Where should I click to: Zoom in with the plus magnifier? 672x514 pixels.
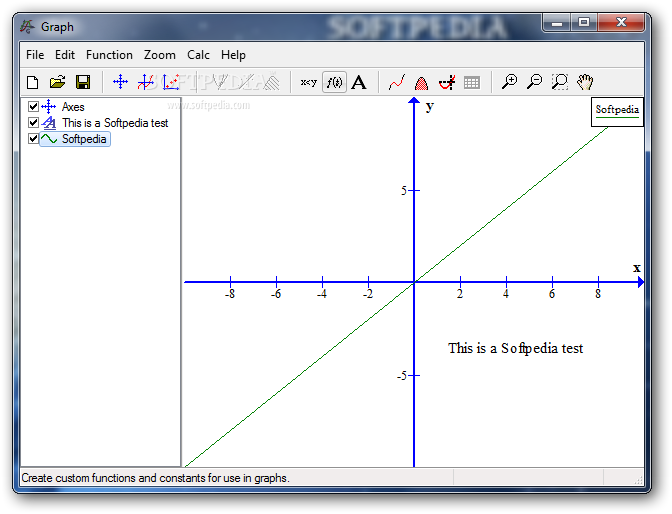[510, 81]
